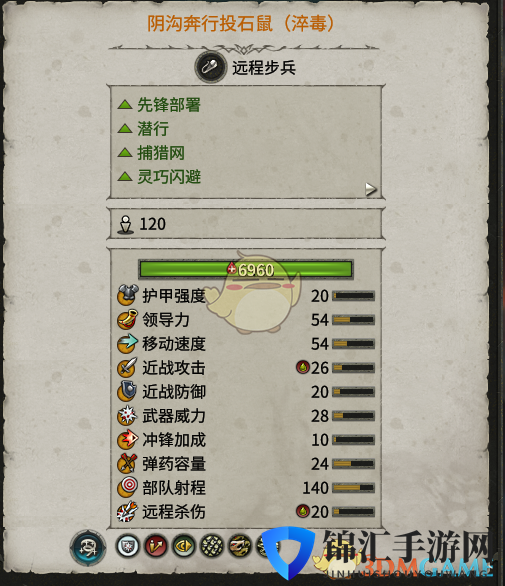This screenshot has height=586, width=505.
Task: Select the 潜行 stalk trait entry
Action: 143,129
